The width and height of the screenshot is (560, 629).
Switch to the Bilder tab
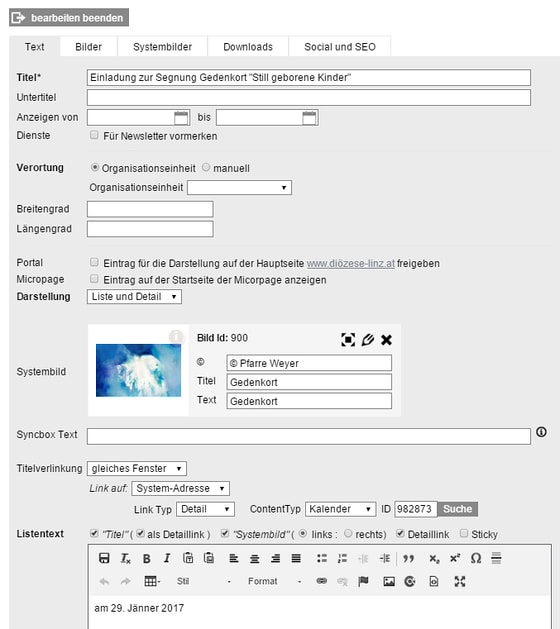[89, 47]
